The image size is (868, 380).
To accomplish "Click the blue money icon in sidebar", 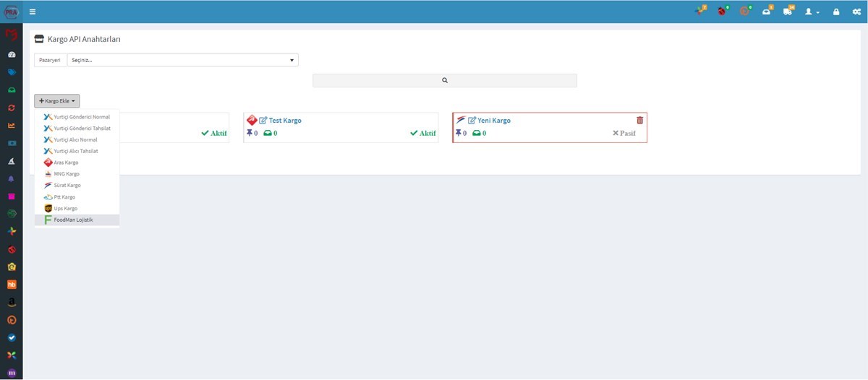I will tap(12, 143).
